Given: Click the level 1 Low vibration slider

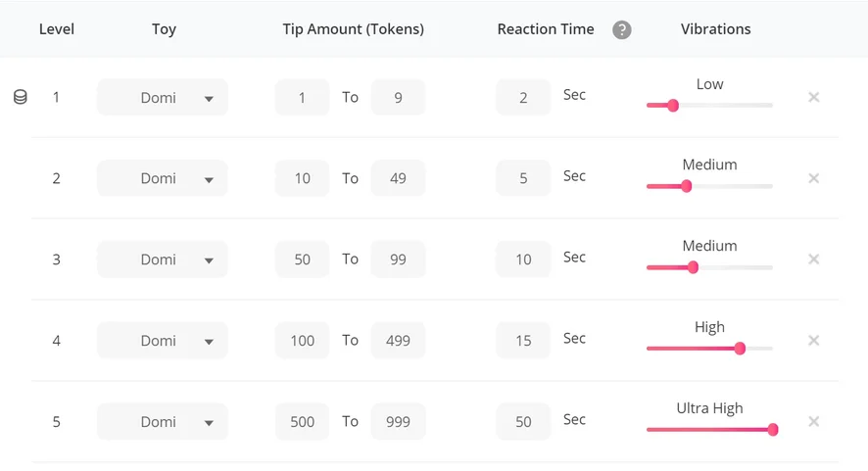Looking at the screenshot, I should [673, 105].
